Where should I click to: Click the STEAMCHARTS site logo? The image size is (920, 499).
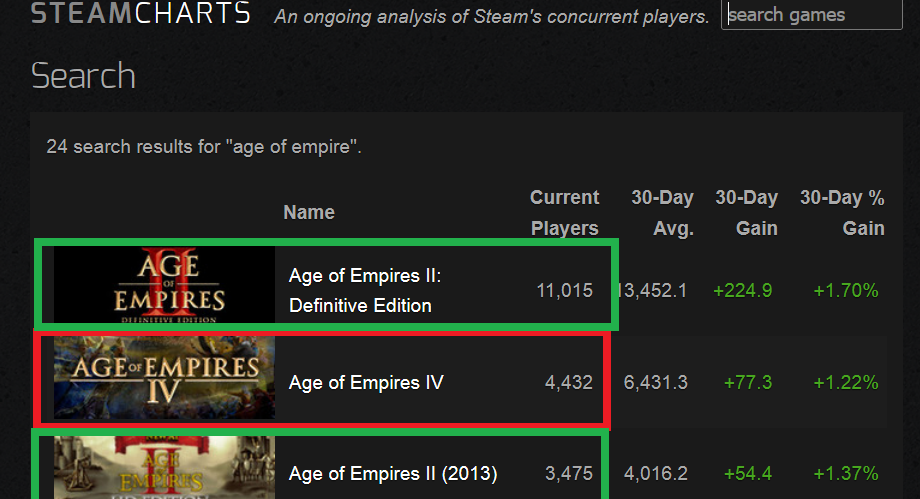tap(141, 13)
